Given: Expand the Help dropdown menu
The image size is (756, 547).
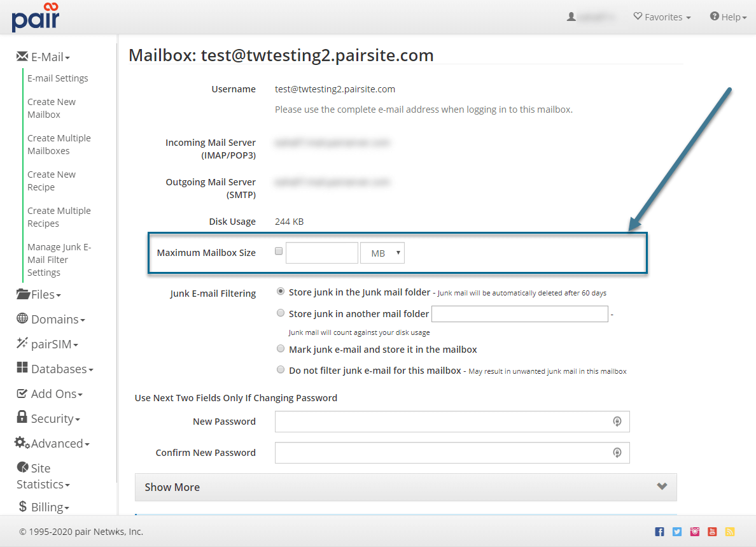Looking at the screenshot, I should (728, 17).
